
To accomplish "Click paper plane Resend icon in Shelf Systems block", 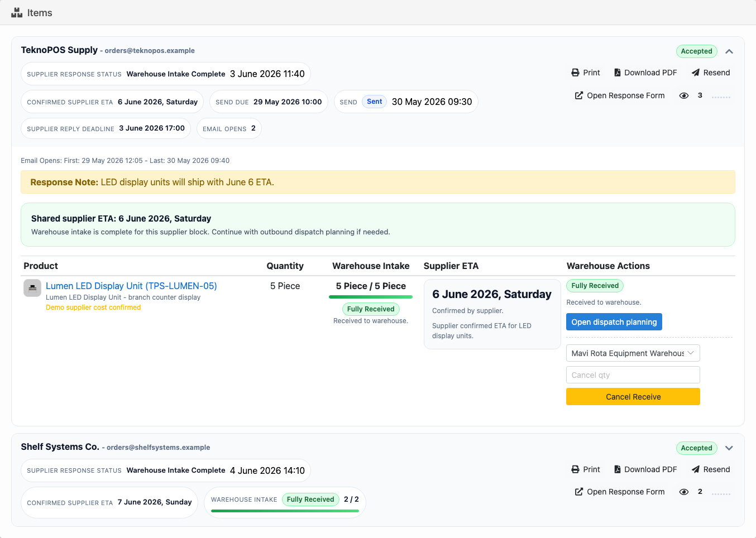I will point(696,469).
